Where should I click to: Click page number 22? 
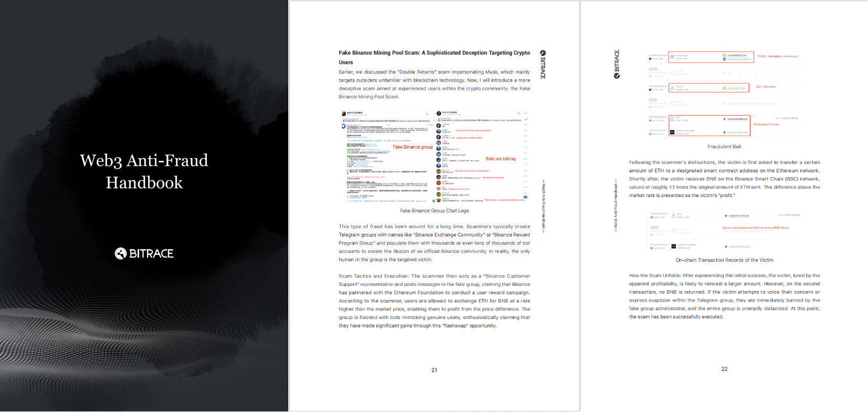click(x=725, y=369)
